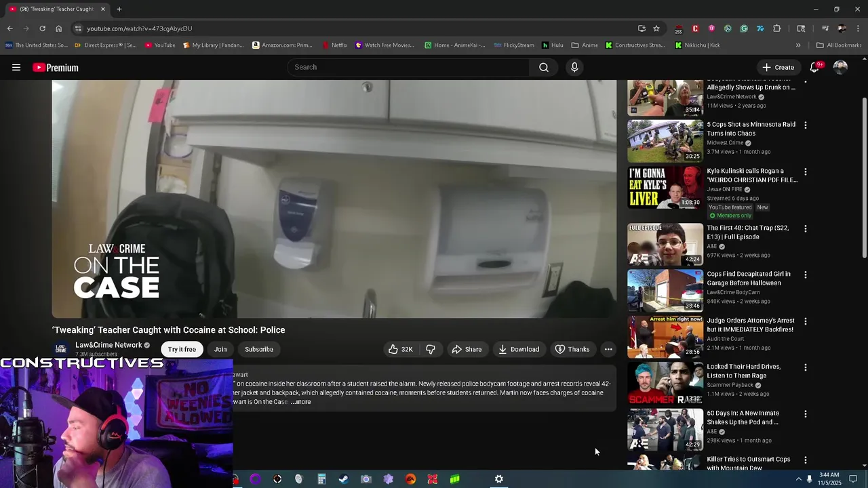Open YouTube notifications bell
The height and width of the screenshot is (488, 868).
pos(814,67)
